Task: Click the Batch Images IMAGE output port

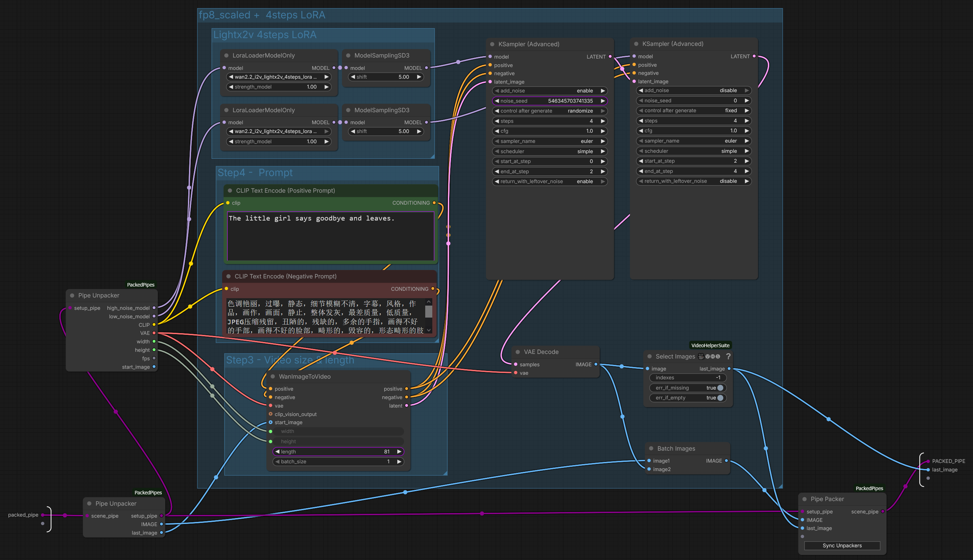Action: pos(726,461)
